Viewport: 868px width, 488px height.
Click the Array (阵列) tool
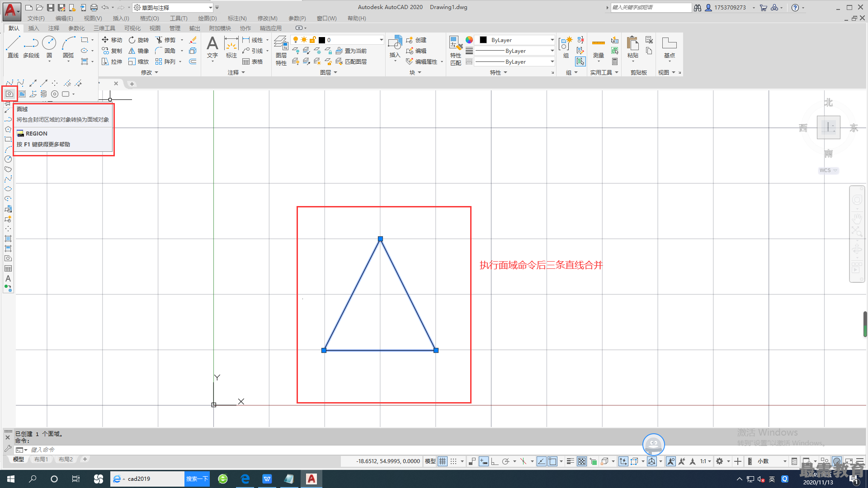click(165, 62)
